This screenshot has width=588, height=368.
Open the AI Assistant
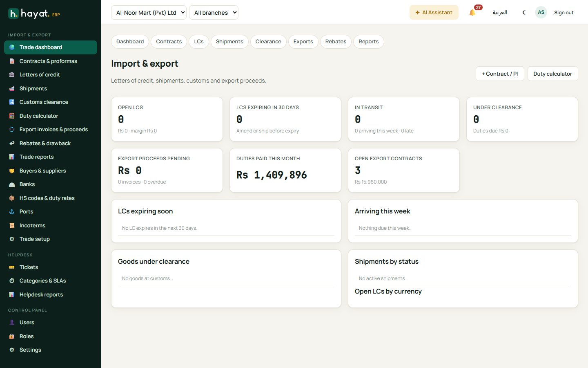click(434, 12)
